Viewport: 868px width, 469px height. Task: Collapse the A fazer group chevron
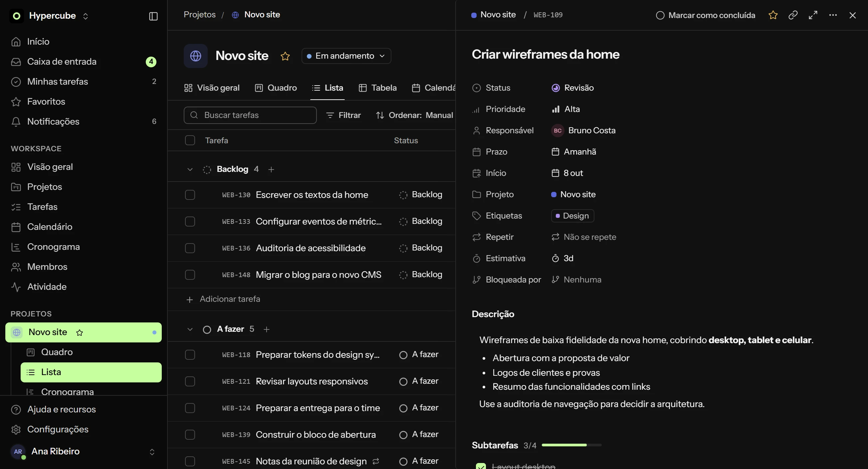pos(190,329)
